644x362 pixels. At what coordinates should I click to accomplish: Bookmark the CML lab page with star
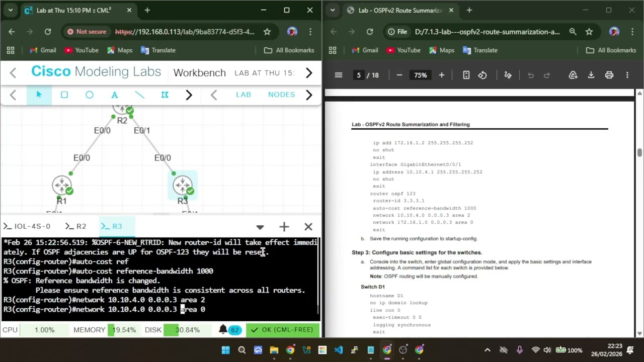coord(267,32)
